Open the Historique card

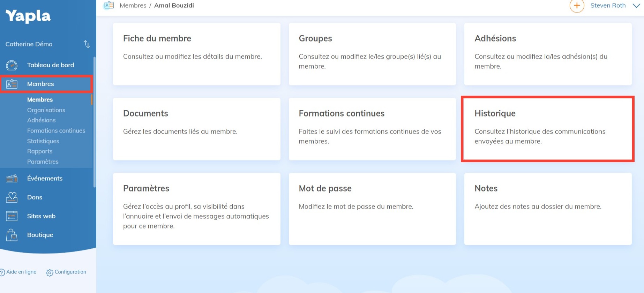tap(548, 129)
